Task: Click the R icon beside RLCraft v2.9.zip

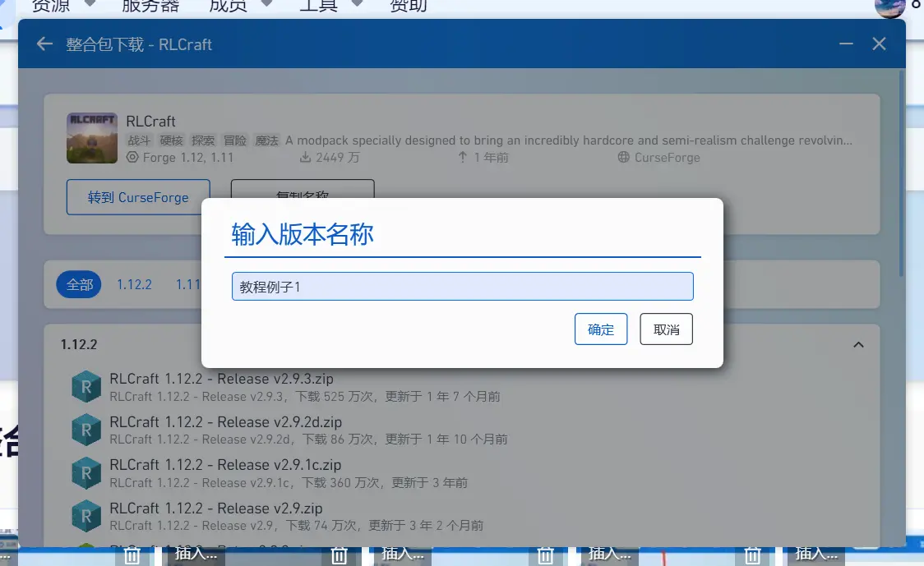Action: point(86,515)
